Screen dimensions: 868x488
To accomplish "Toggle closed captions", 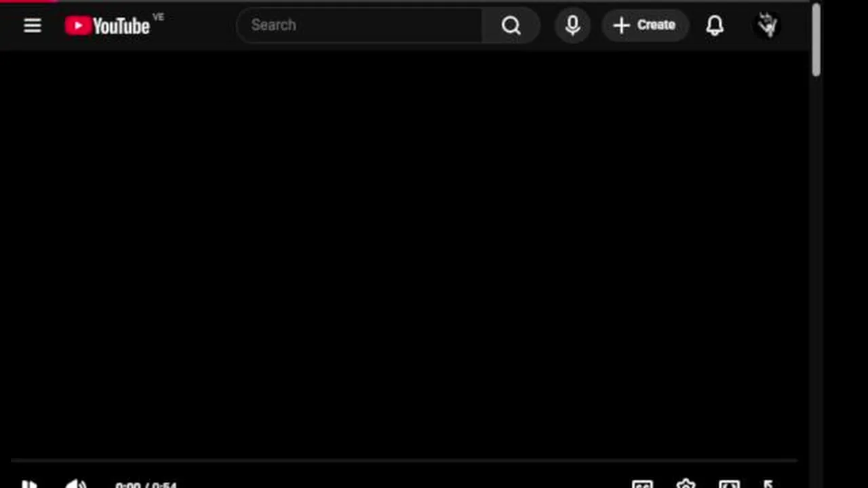I will (642, 484).
